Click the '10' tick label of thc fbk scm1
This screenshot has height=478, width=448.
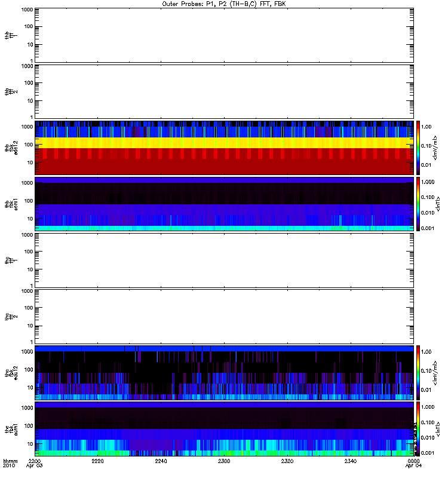tap(30, 444)
